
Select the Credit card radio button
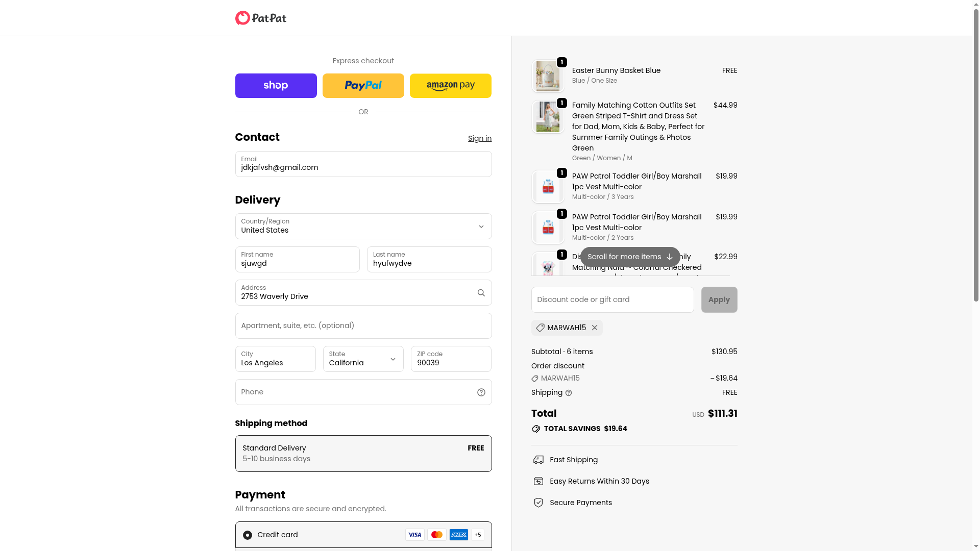pyautogui.click(x=248, y=535)
